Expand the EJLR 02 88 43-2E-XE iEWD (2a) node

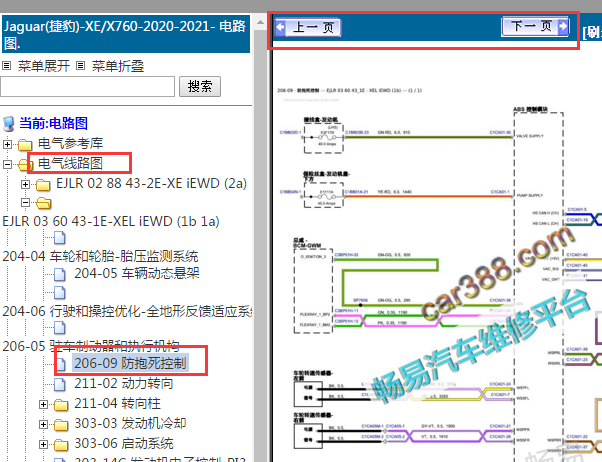pyautogui.click(x=25, y=184)
